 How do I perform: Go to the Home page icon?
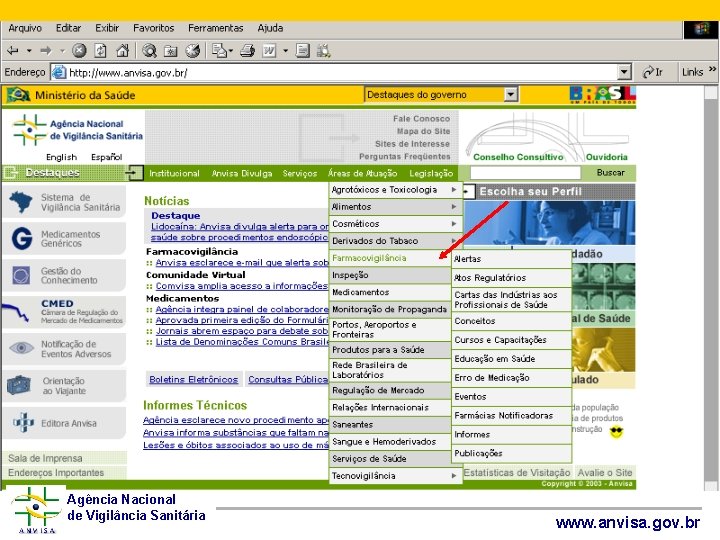[x=122, y=51]
